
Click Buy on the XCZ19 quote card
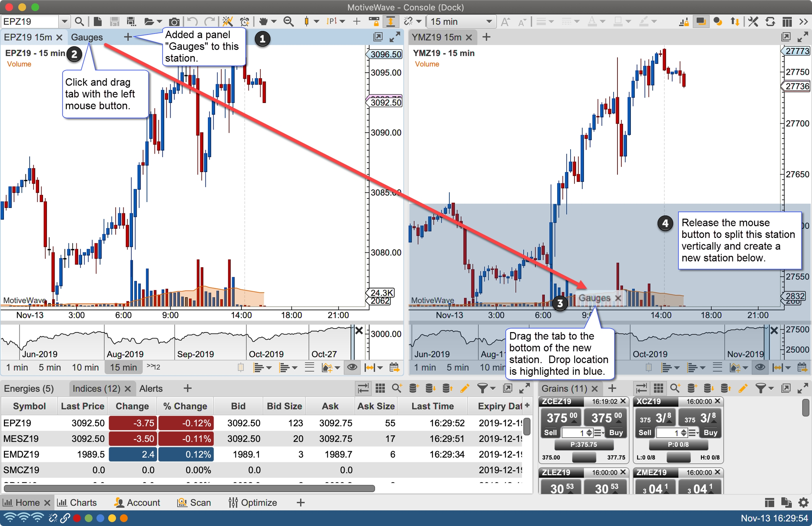[x=710, y=433]
